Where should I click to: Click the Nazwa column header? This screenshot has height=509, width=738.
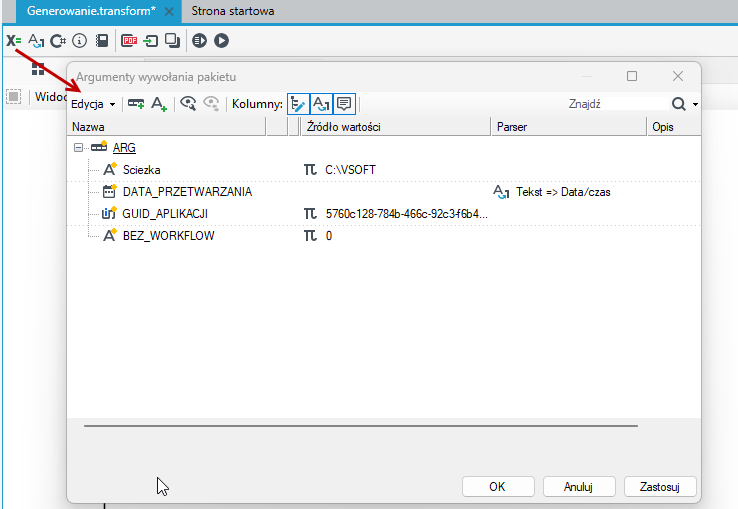(x=167, y=127)
